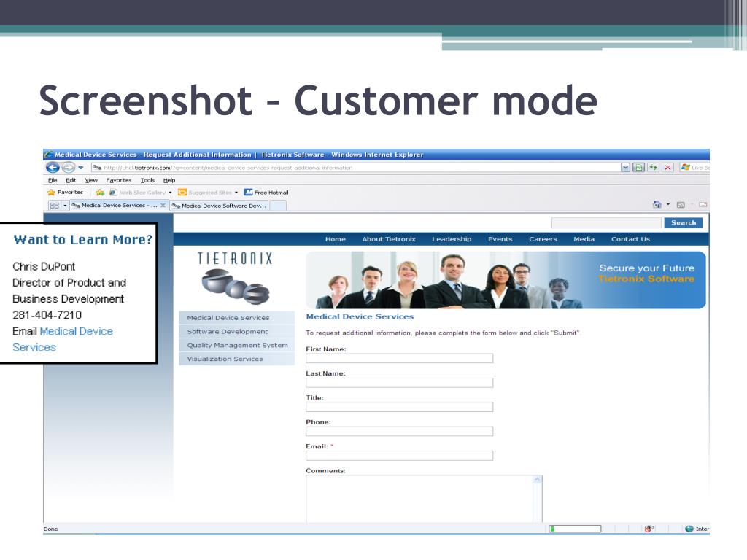Image resolution: width=747 pixels, height=560 pixels.
Task: Click the browser Forward arrow
Action: (69, 168)
